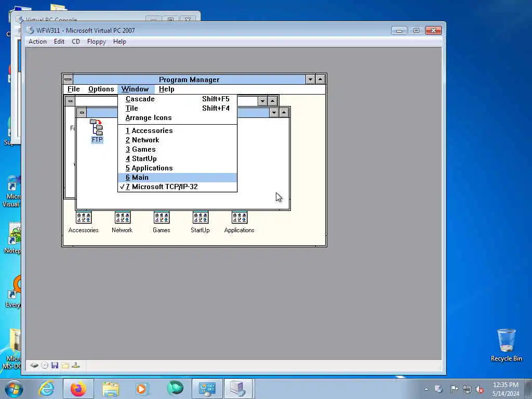Image resolution: width=532 pixels, height=399 pixels.
Task: Open Windows Media Player from the taskbar
Action: (142, 389)
